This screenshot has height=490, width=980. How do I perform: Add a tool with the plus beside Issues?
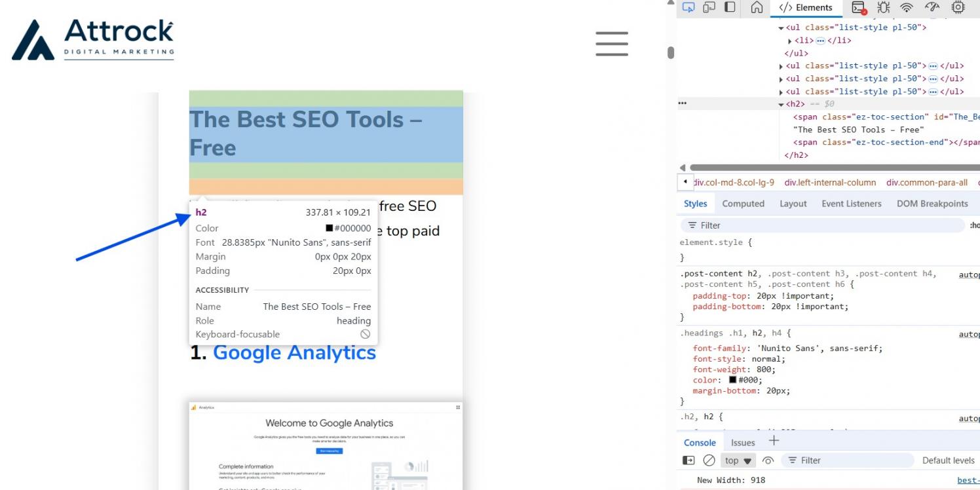[774, 442]
